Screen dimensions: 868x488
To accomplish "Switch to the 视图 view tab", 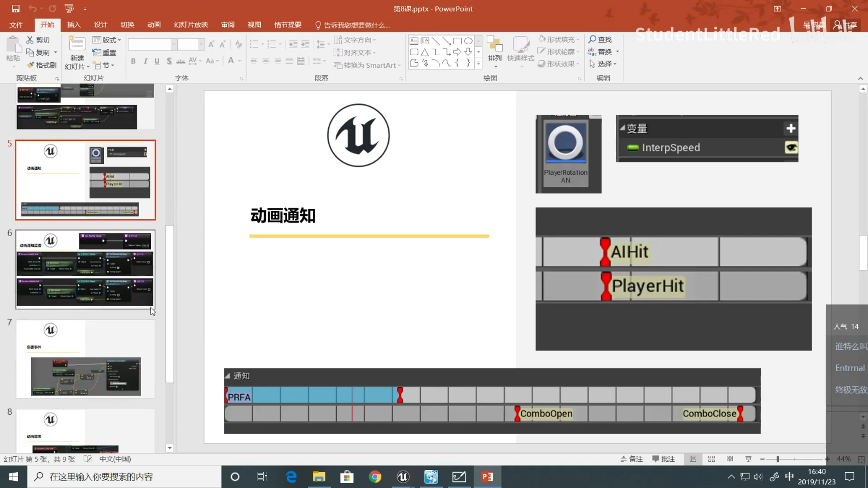I will [254, 25].
